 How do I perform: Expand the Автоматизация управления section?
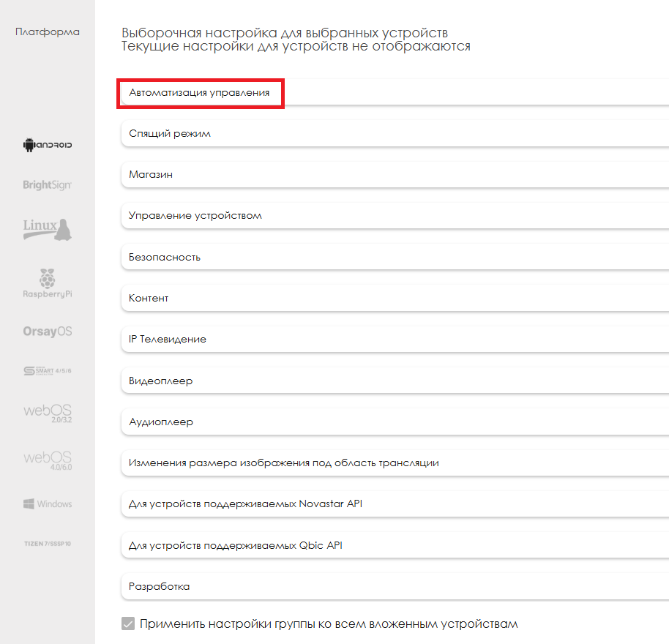(x=200, y=94)
